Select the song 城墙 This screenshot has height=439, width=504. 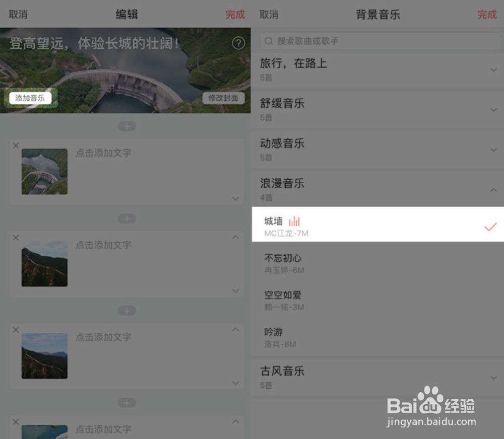[x=377, y=224]
